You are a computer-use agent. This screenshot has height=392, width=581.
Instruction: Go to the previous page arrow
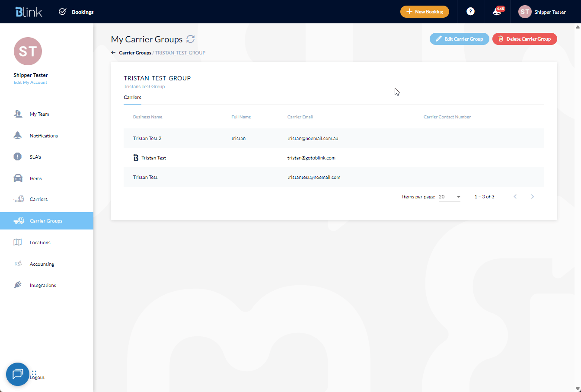click(515, 197)
